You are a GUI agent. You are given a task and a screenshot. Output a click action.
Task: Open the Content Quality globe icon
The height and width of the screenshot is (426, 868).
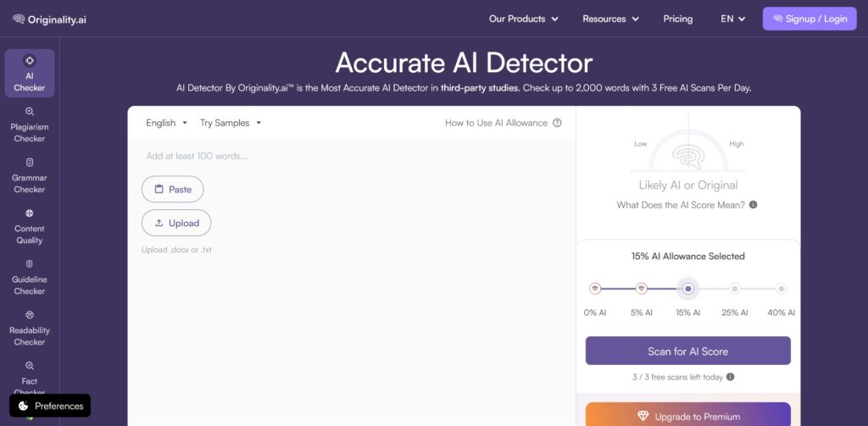(x=30, y=213)
